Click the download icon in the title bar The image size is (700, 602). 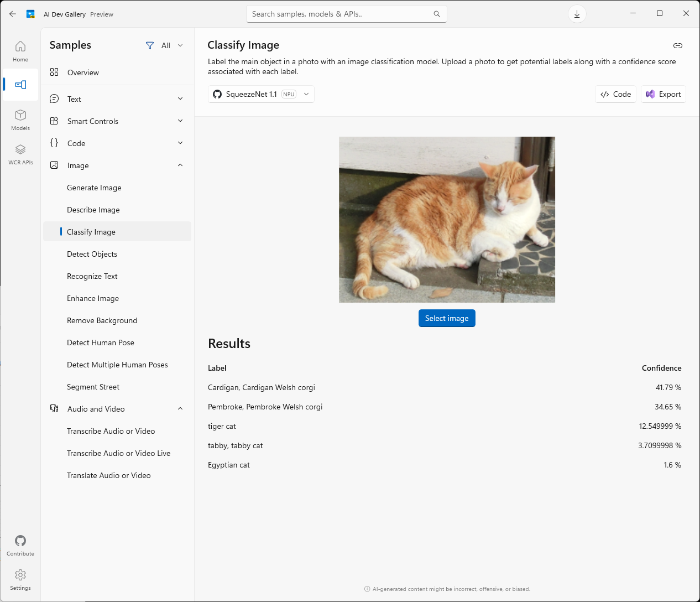(577, 14)
